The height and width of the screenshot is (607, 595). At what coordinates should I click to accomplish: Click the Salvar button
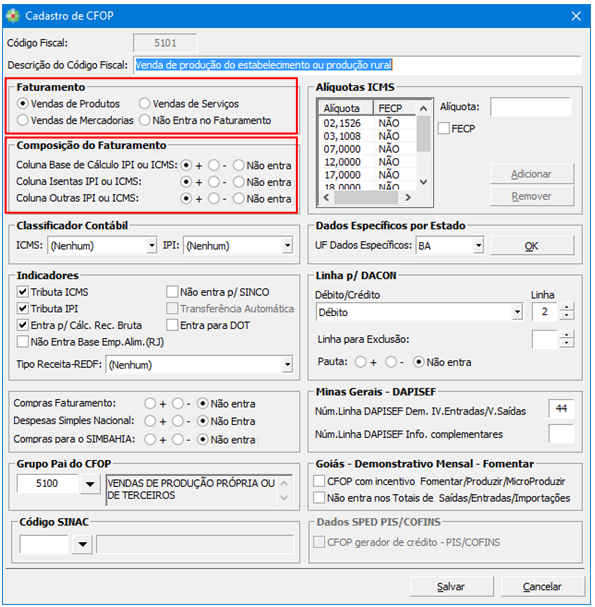451,587
